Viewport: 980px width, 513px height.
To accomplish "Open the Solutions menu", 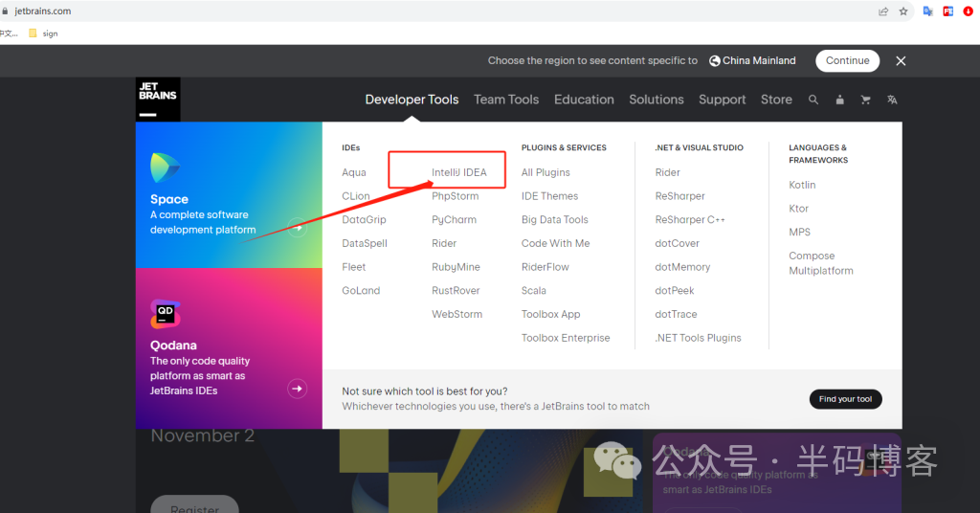I will point(657,100).
